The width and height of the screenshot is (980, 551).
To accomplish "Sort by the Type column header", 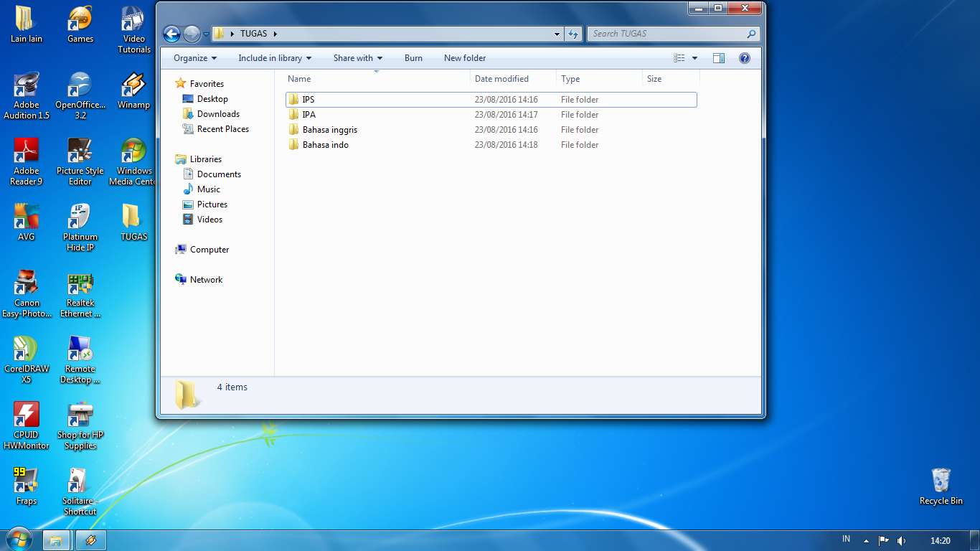I will [599, 79].
